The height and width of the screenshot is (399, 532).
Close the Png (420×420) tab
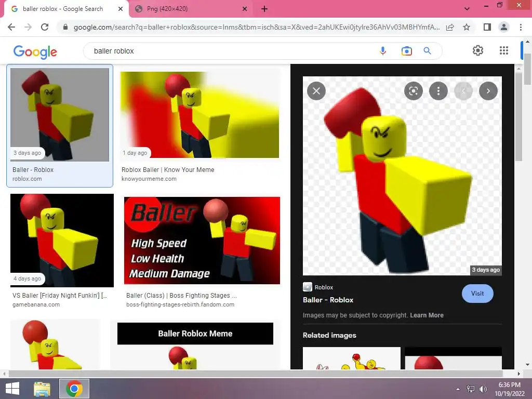point(245,9)
